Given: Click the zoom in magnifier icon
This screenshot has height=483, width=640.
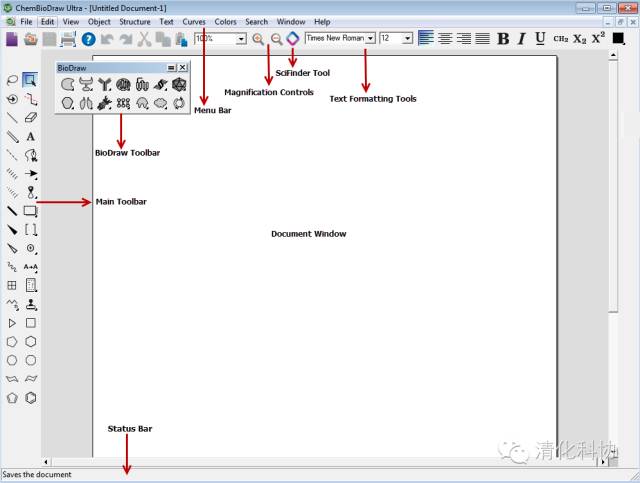Looking at the screenshot, I should pyautogui.click(x=258, y=38).
